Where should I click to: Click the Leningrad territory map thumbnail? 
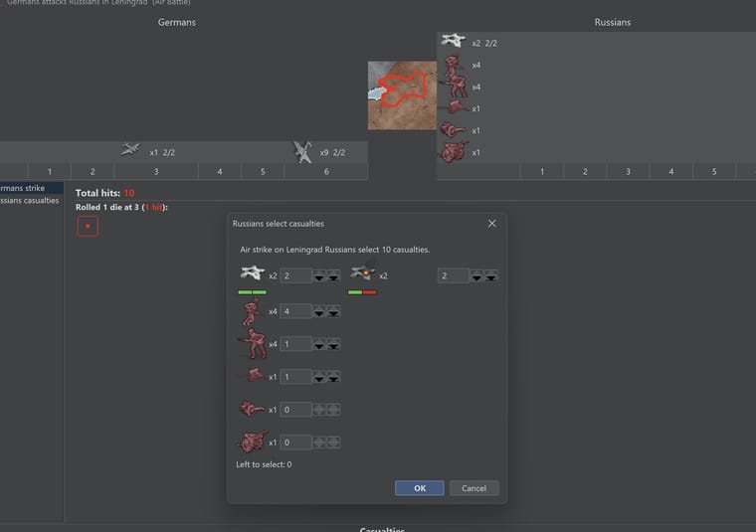(402, 95)
